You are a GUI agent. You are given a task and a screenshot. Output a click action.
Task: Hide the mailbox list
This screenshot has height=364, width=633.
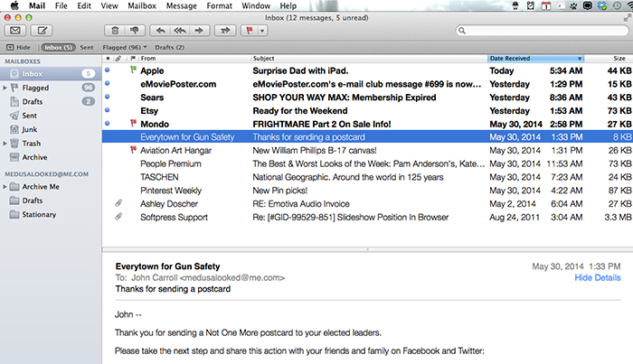(x=19, y=47)
